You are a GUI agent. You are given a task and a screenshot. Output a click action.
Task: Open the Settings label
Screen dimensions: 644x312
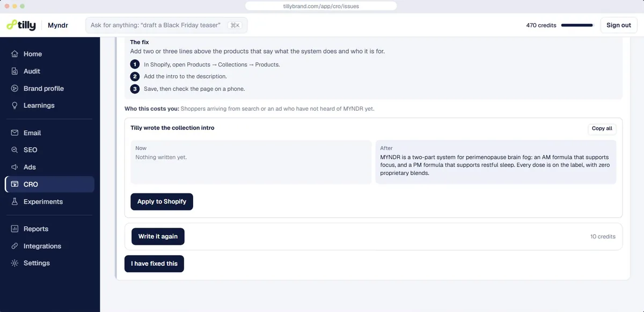click(36, 263)
